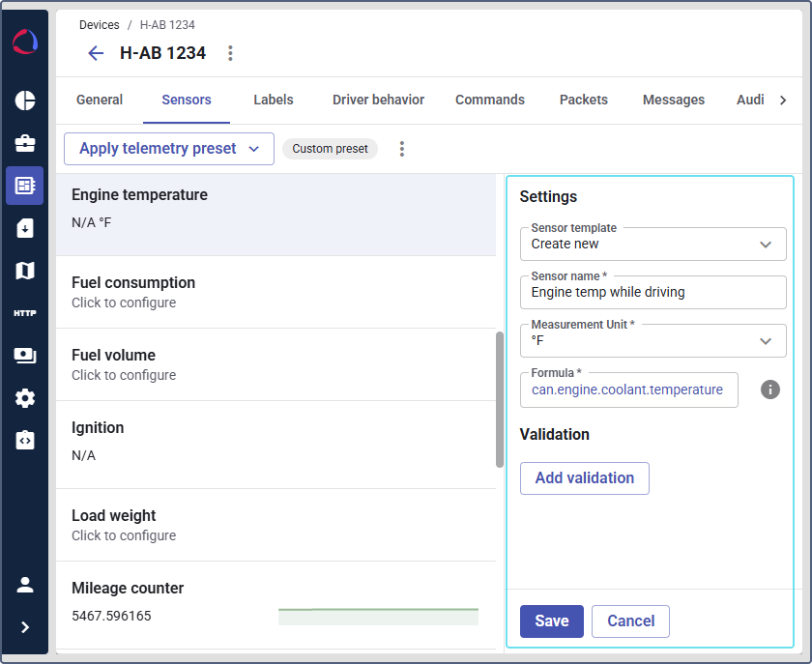Open the code/API icon in the sidebar
The height and width of the screenshot is (664, 812).
[x=24, y=441]
